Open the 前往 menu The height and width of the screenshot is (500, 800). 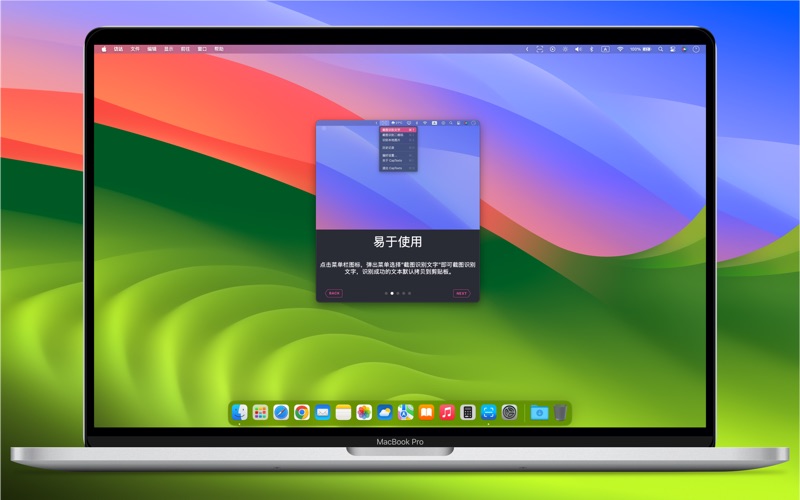pyautogui.click(x=185, y=49)
